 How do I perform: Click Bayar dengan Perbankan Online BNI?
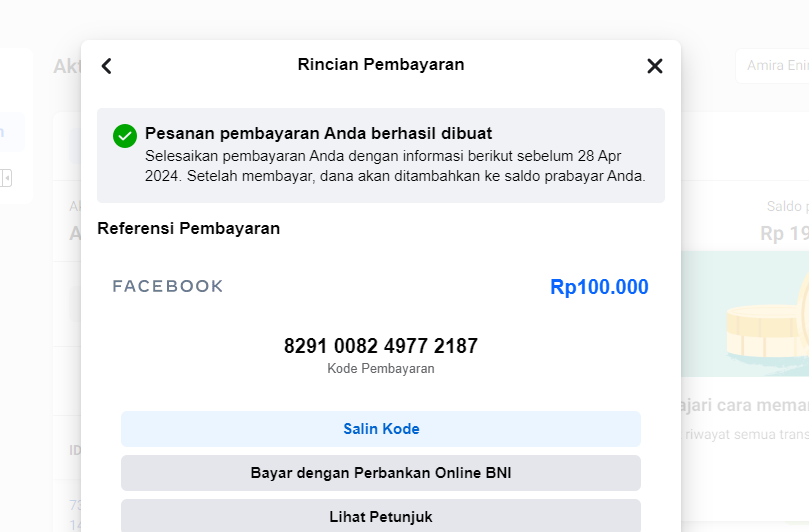tap(381, 473)
